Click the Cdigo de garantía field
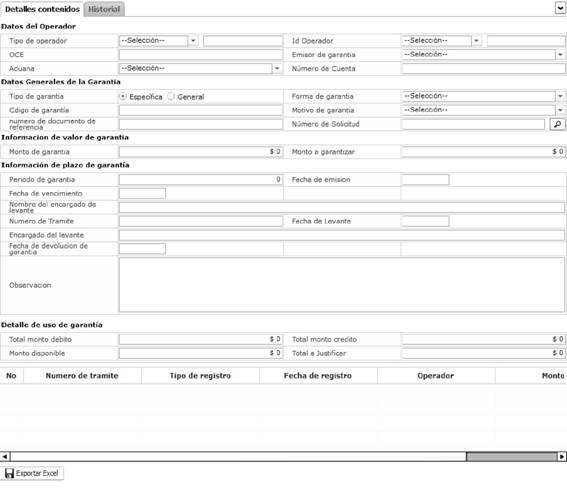567x488 pixels. [201, 110]
